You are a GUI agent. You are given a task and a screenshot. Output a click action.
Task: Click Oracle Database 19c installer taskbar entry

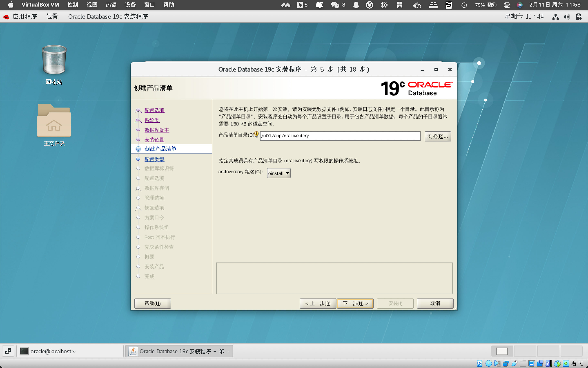pos(179,351)
